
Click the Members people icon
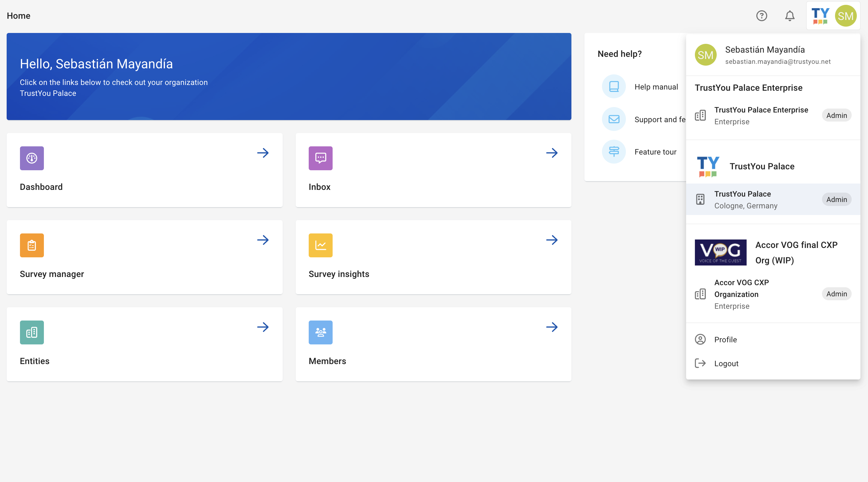click(x=321, y=333)
